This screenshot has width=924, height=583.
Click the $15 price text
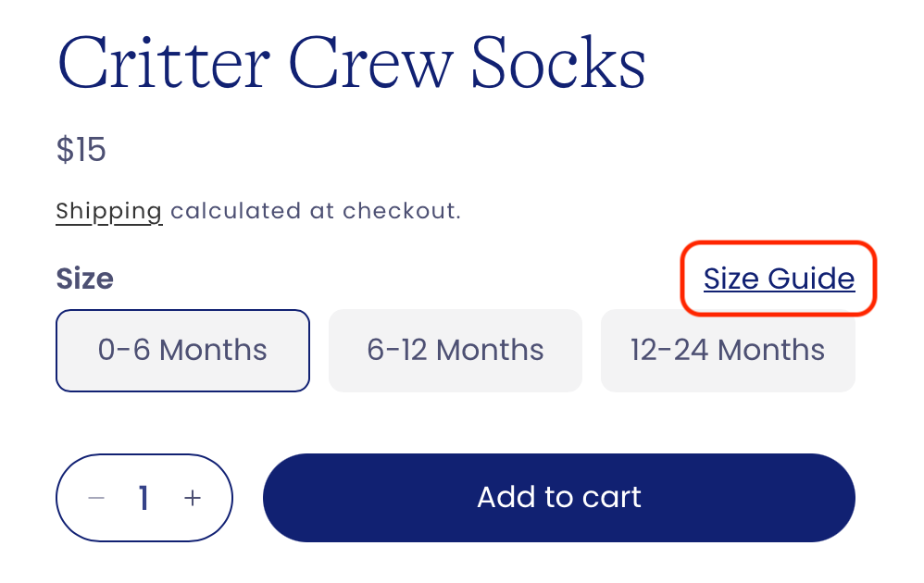[81, 149]
